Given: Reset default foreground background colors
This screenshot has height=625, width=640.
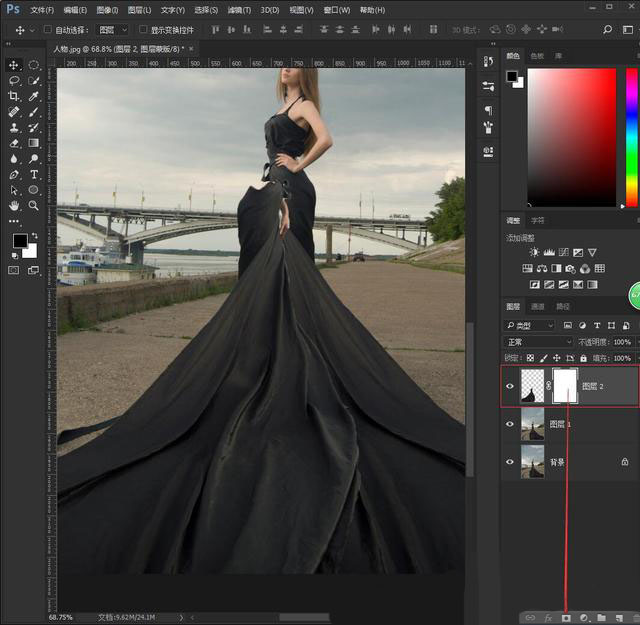Looking at the screenshot, I should 15,256.
